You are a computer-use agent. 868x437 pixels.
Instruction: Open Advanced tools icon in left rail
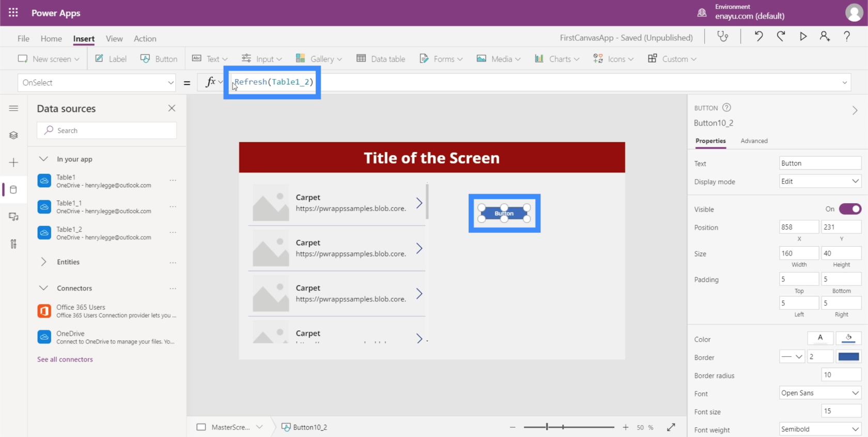pos(13,244)
